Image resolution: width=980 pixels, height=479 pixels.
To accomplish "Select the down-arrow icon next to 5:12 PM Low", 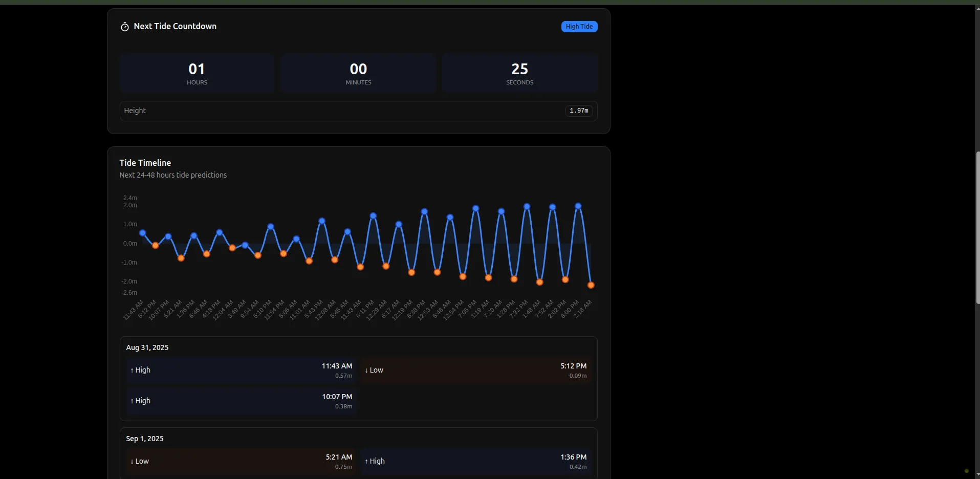I will pyautogui.click(x=366, y=370).
